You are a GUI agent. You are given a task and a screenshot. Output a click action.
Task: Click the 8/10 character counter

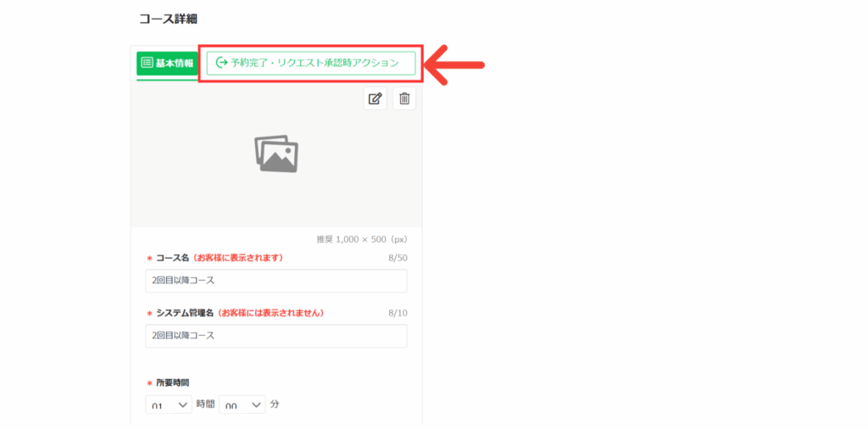click(x=397, y=313)
